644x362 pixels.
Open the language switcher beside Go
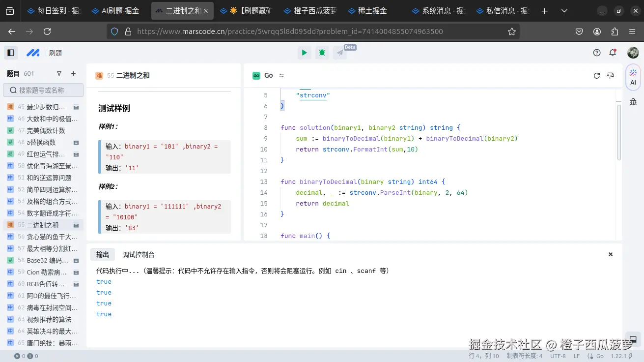[280, 75]
